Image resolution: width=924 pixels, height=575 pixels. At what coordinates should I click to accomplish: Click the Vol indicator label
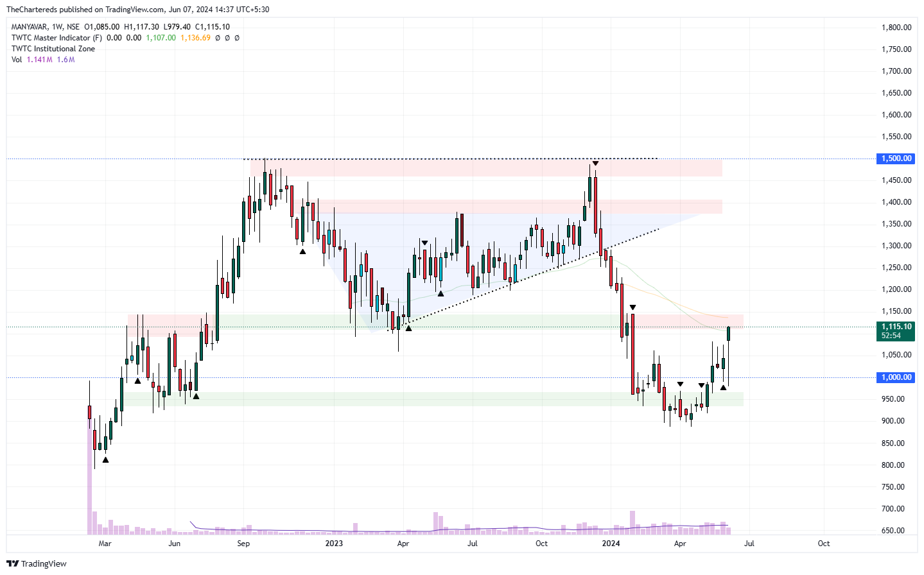click(x=17, y=60)
